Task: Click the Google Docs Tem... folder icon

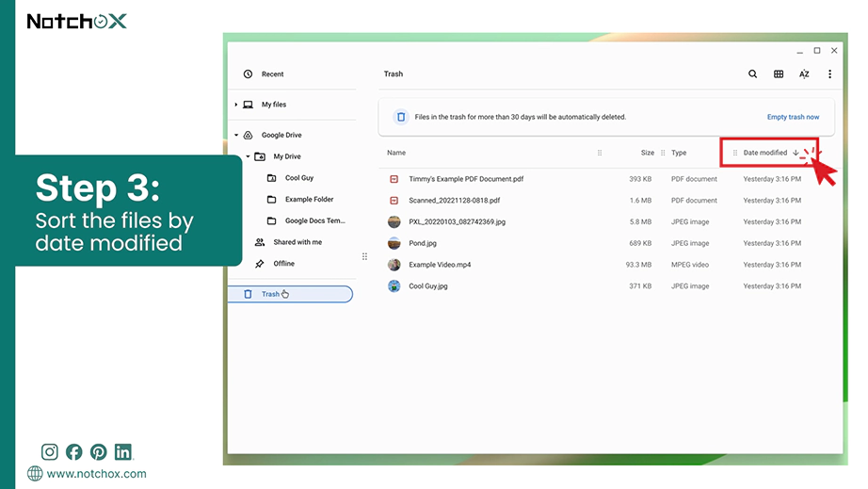Action: [x=271, y=220]
